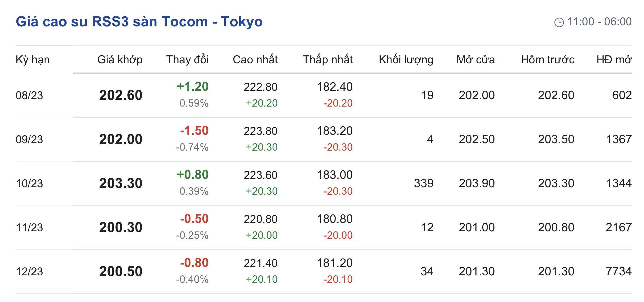The image size is (644, 302).
Task: Select the 09/23 contract term
Action: click(29, 139)
